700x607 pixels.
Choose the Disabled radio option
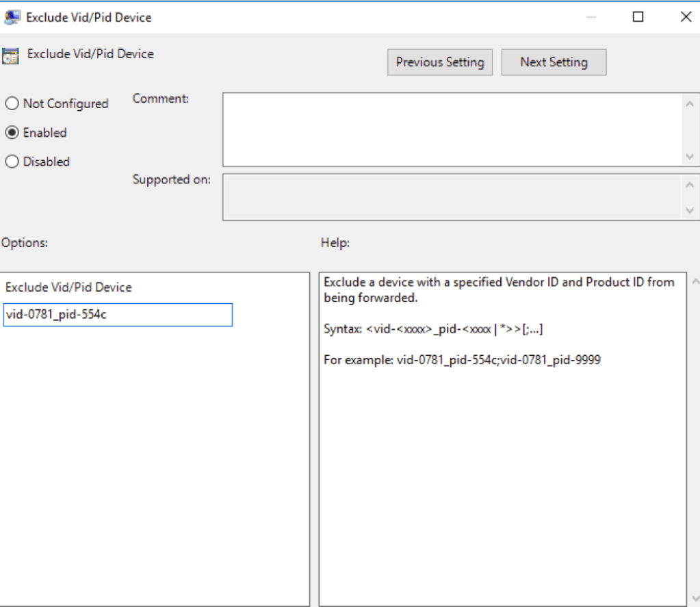pos(12,162)
